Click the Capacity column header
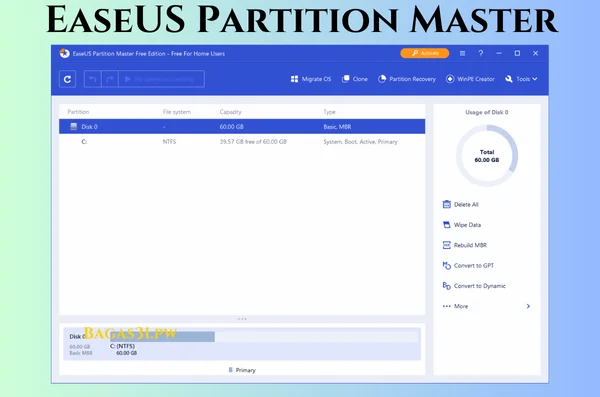The image size is (600, 397). 230,112
